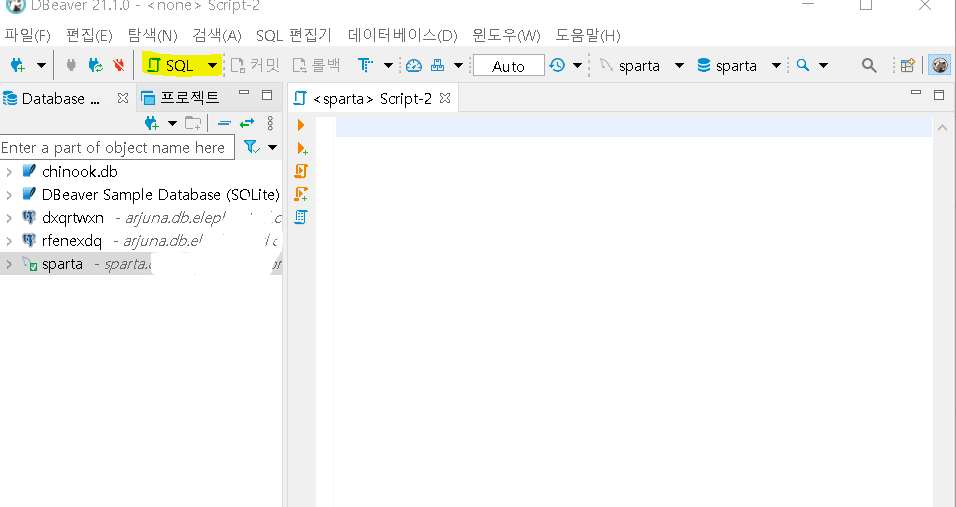Screen dimensions: 956x507
Task: Click the navigator collapse all icon
Action: pyautogui.click(x=224, y=124)
